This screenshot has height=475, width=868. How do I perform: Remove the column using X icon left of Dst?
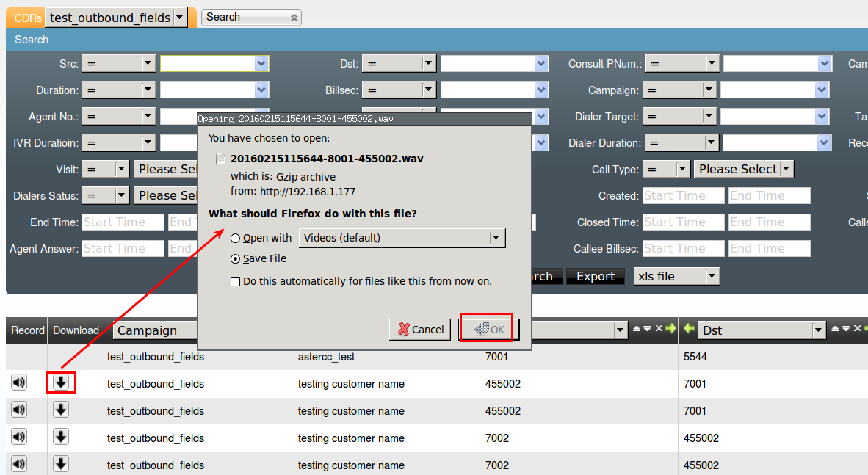pos(659,329)
